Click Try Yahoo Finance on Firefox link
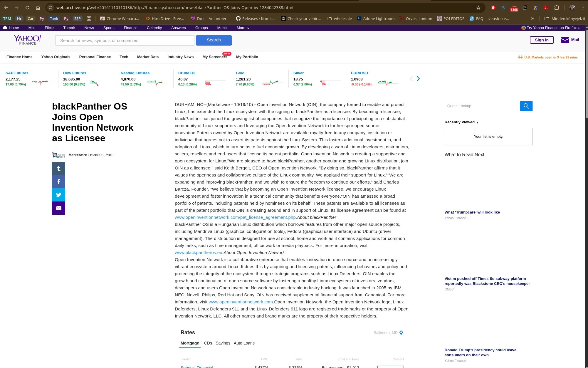 point(550,28)
